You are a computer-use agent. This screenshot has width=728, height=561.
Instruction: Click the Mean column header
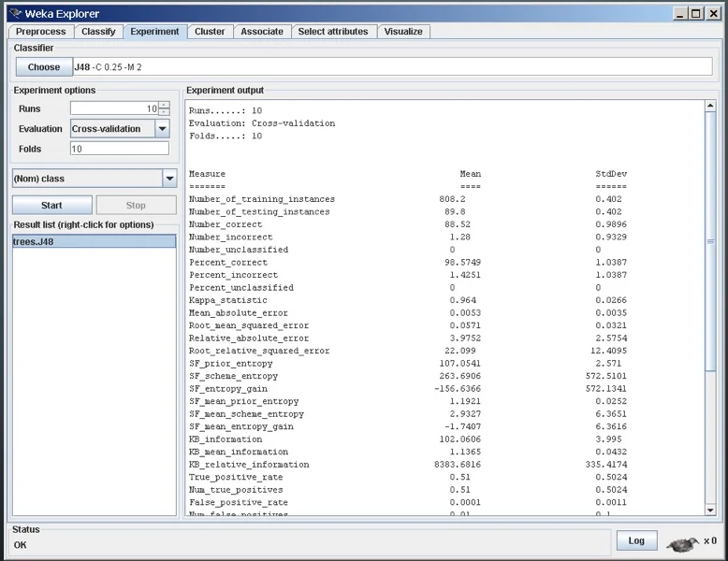pos(471,174)
